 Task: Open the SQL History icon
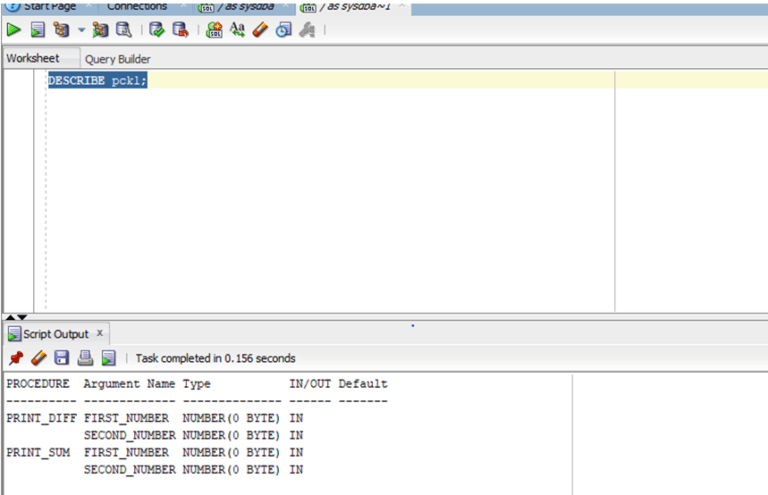click(283, 30)
